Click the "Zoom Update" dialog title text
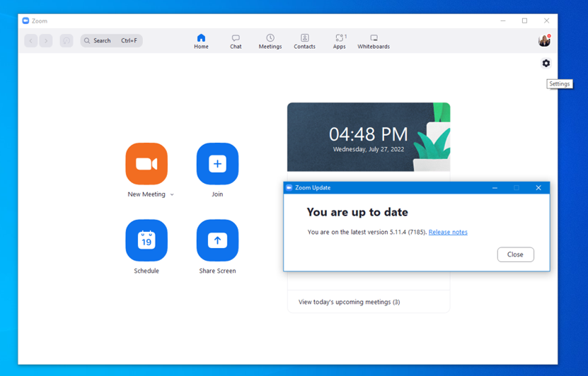The width and height of the screenshot is (588, 376). (x=313, y=187)
